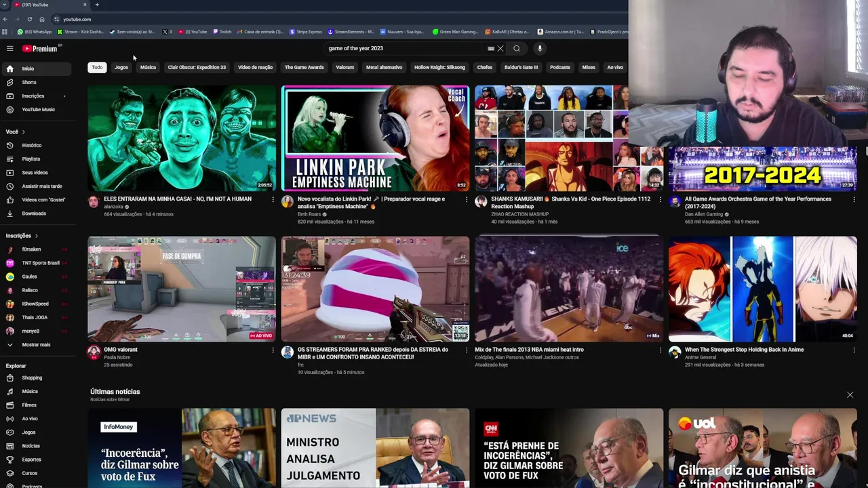This screenshot has height=488, width=868.
Task: Open options menu for OMG valorant stream
Action: pos(273,350)
